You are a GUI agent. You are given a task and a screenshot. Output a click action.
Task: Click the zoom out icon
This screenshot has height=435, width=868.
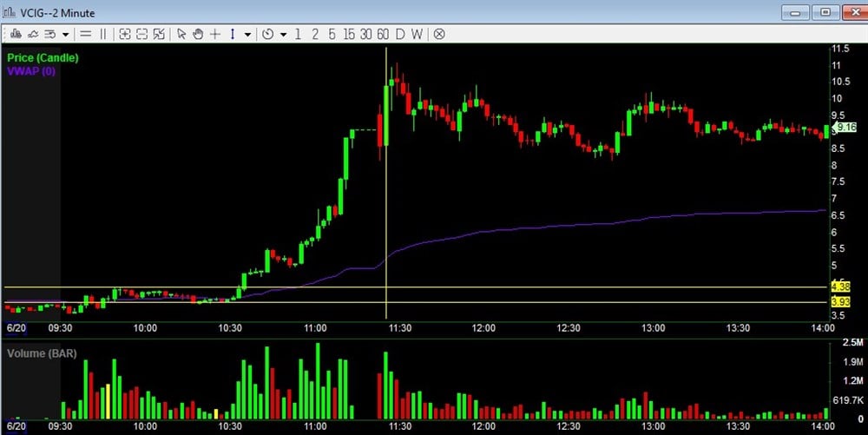click(x=142, y=35)
